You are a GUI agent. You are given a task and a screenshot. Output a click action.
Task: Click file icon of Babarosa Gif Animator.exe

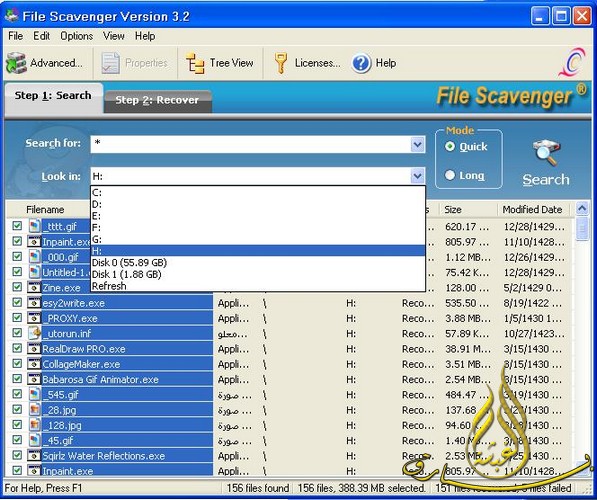pyautogui.click(x=34, y=379)
